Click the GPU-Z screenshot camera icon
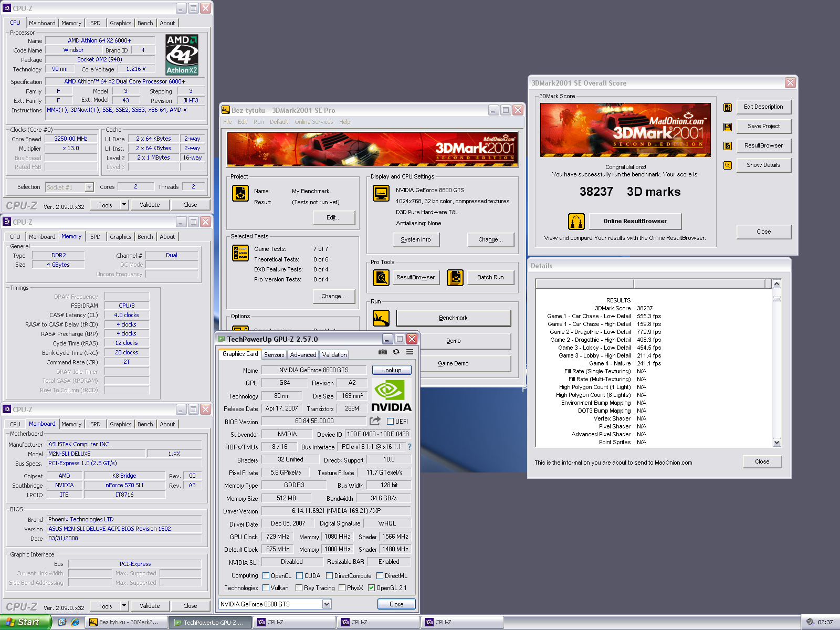The width and height of the screenshot is (840, 630). coord(383,352)
